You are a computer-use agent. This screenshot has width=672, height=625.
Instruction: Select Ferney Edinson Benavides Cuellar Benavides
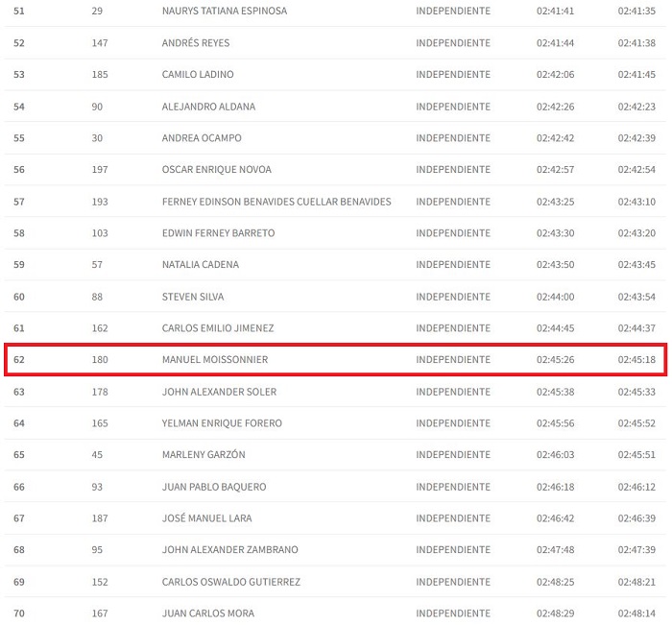(276, 202)
